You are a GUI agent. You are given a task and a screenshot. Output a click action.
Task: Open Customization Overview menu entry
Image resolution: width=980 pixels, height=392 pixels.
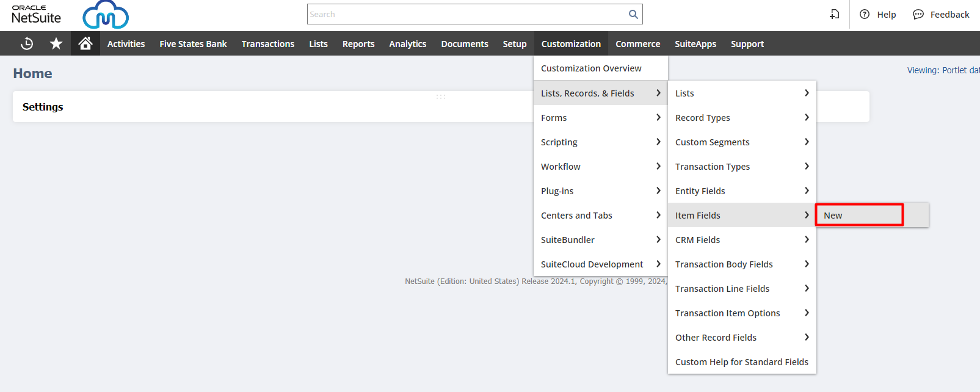pos(591,68)
